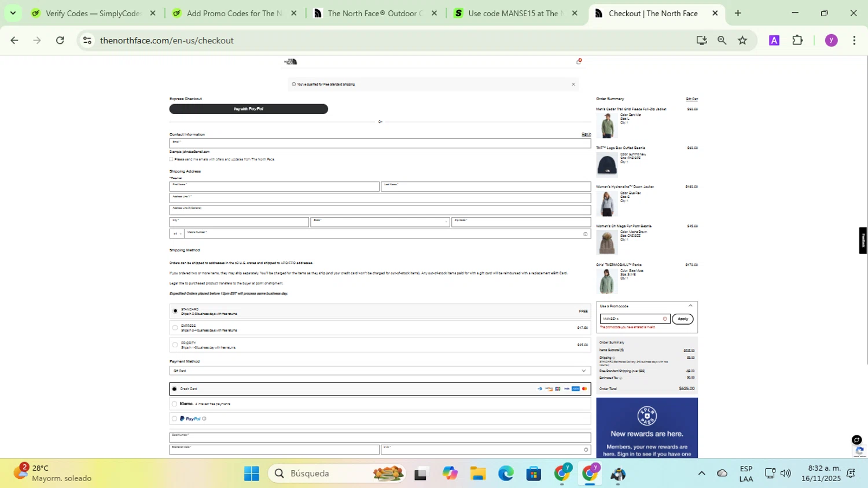The width and height of the screenshot is (868, 488).
Task: Select the Express shipping radio button
Action: point(175,328)
